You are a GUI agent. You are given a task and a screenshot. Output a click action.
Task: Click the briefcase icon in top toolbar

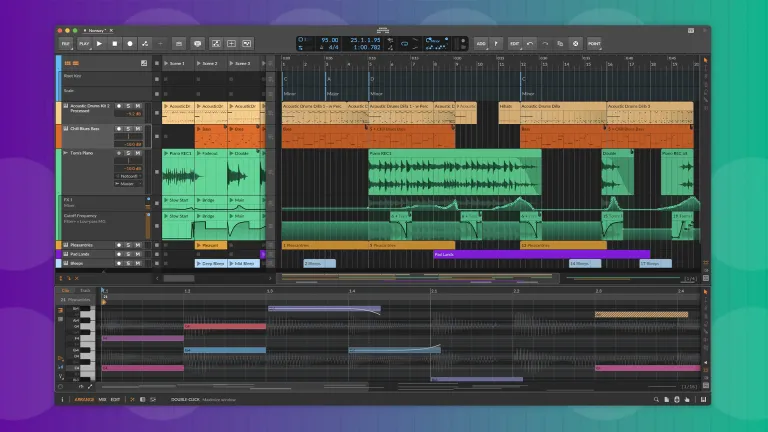click(x=179, y=44)
